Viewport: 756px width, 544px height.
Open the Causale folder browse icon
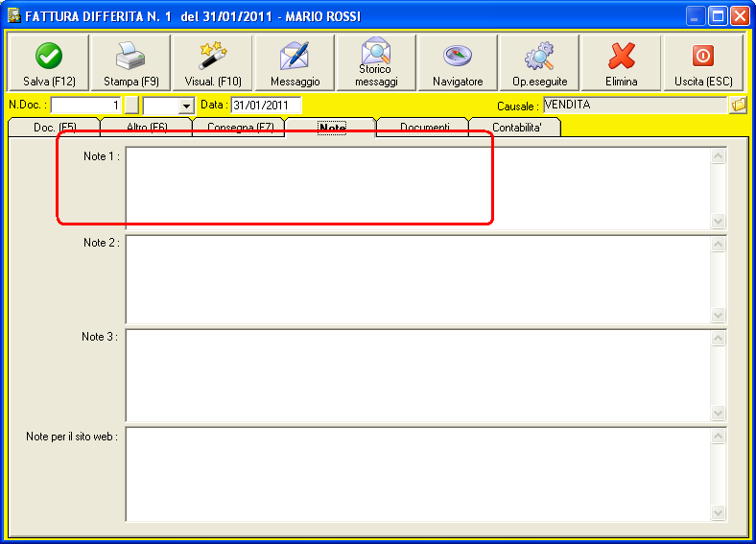coord(738,105)
